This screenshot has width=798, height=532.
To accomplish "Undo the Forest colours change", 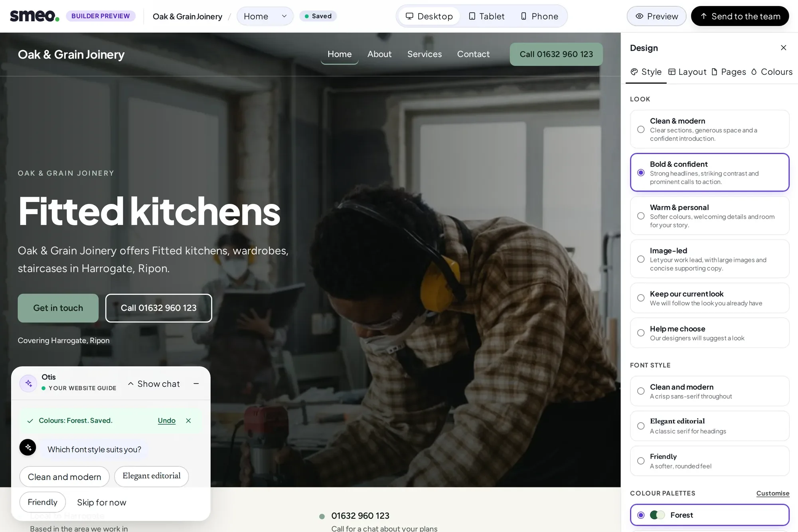I will tap(166, 421).
